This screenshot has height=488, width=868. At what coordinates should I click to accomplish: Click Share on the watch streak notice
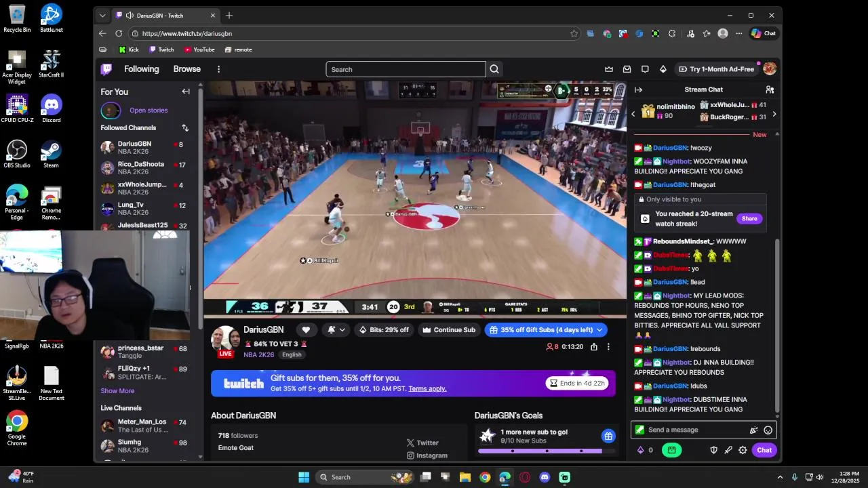pyautogui.click(x=749, y=218)
